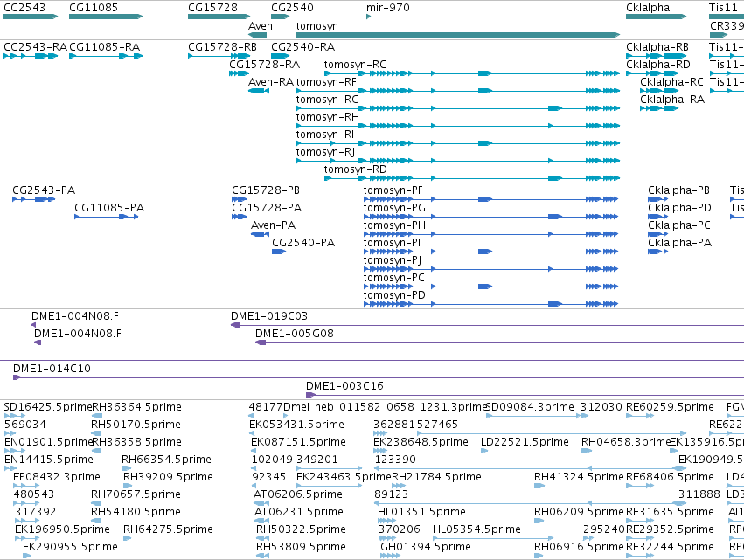Select protein label CG15728-PB
The height and width of the screenshot is (560, 744).
(266, 190)
